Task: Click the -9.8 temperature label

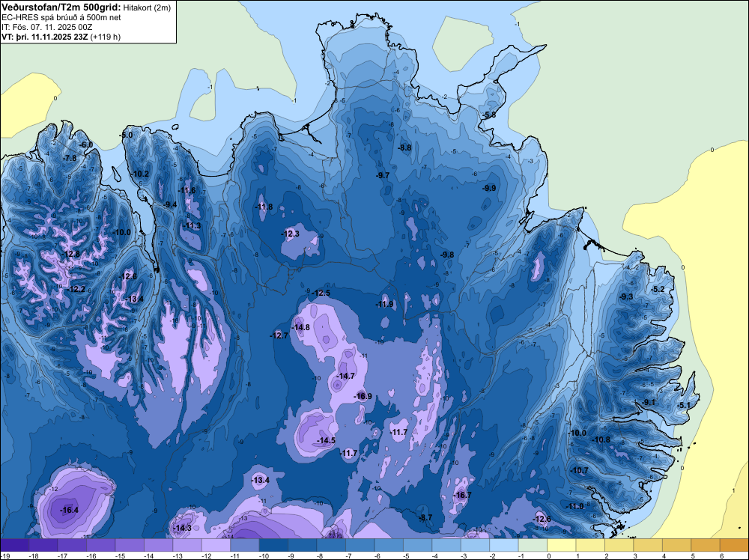Action: pyautogui.click(x=447, y=255)
